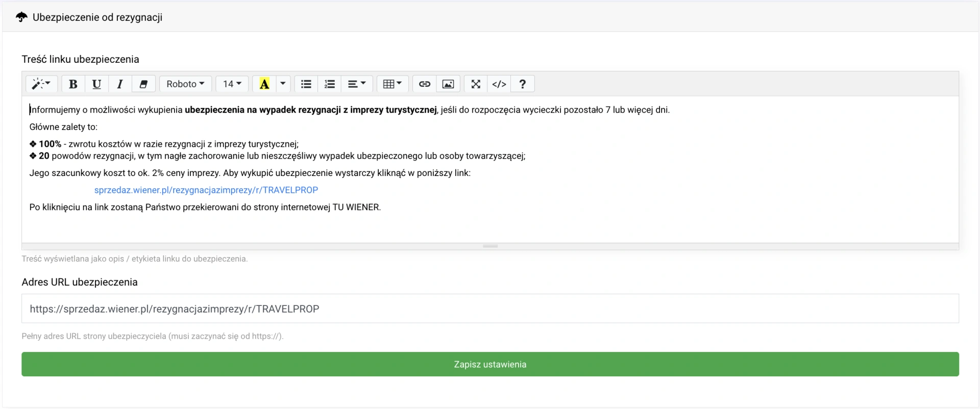This screenshot has height=409, width=980.
Task: Insert a picture with the image icon
Action: [x=448, y=84]
